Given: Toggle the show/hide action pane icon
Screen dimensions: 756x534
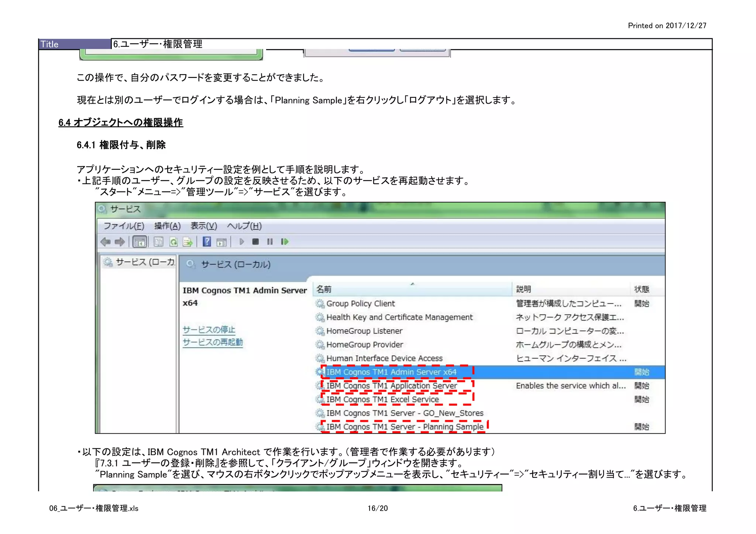Looking at the screenshot, I should 221,242.
